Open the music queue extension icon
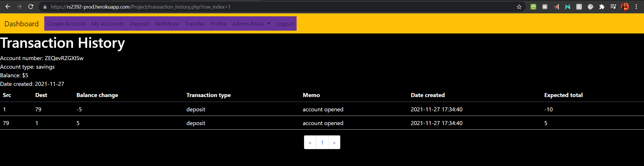644x166 pixels. click(613, 7)
